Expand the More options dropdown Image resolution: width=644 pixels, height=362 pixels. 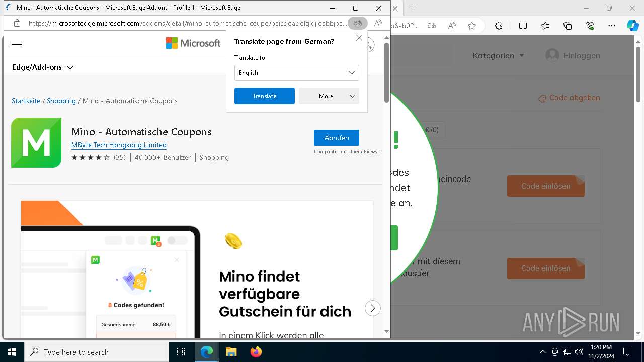click(x=329, y=96)
